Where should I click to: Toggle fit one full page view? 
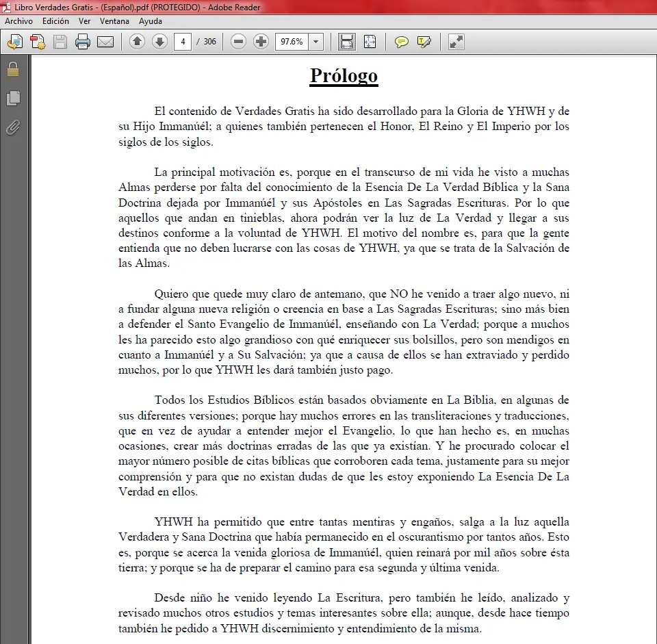tap(370, 42)
